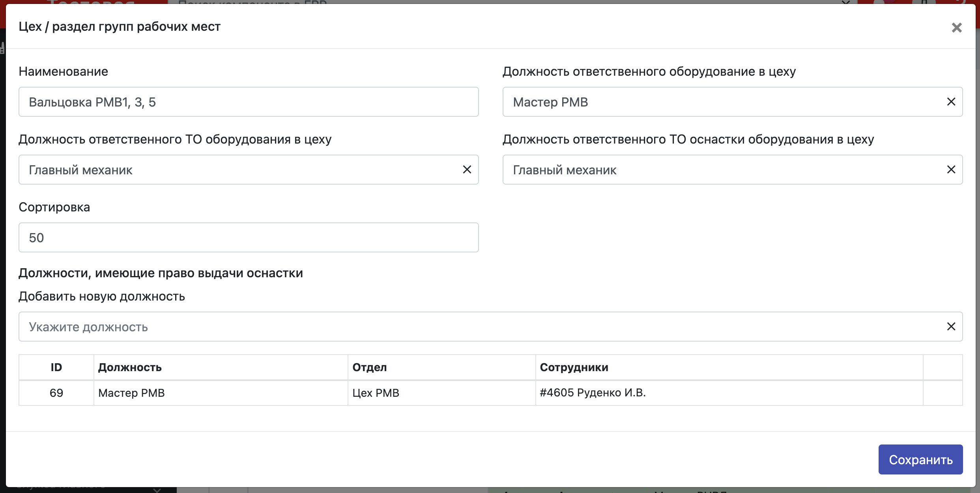This screenshot has width=980, height=493.
Task: Clear Главный механик in ТО оборудования field
Action: (x=467, y=170)
